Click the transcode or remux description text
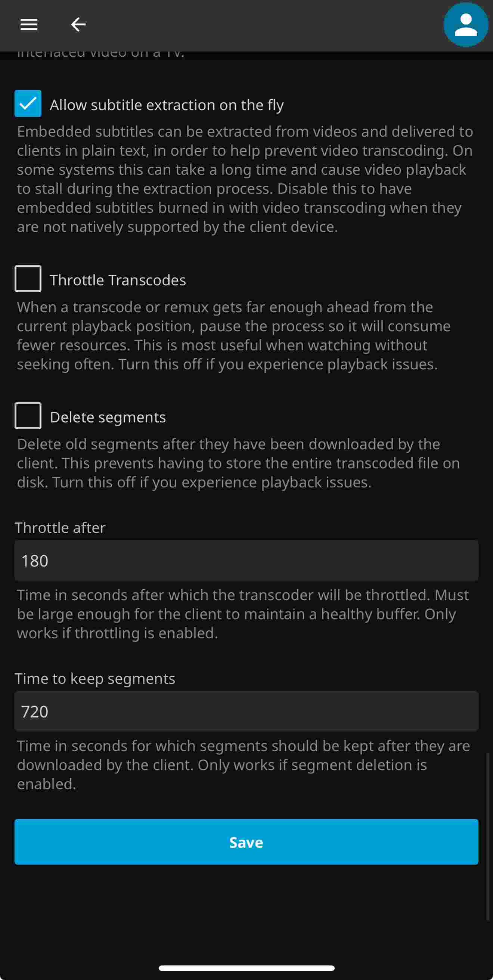493x980 pixels. [232, 335]
